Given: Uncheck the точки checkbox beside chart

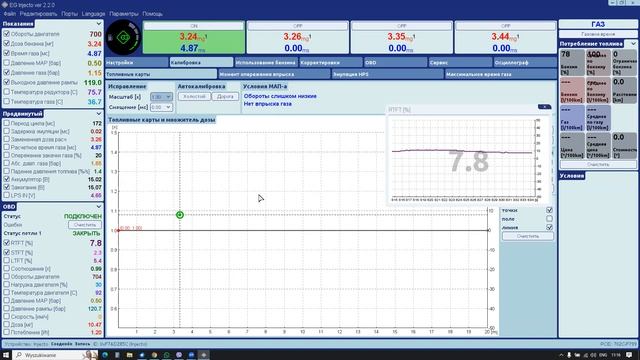Looking at the screenshot, I should [x=549, y=210].
